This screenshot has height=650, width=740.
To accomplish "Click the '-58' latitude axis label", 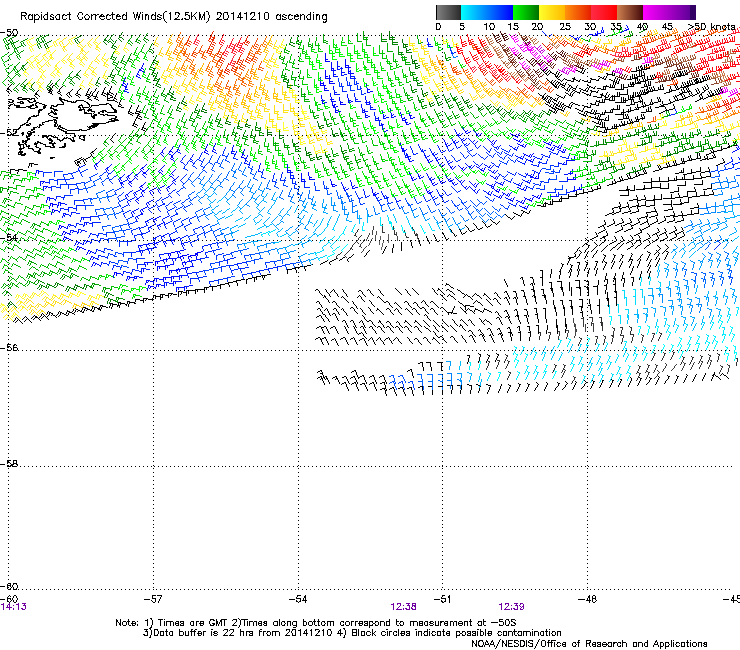I will tap(9, 464).
